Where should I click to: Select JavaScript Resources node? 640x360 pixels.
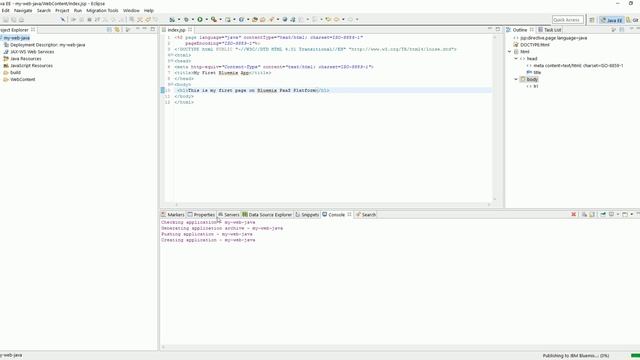pyautogui.click(x=31, y=66)
